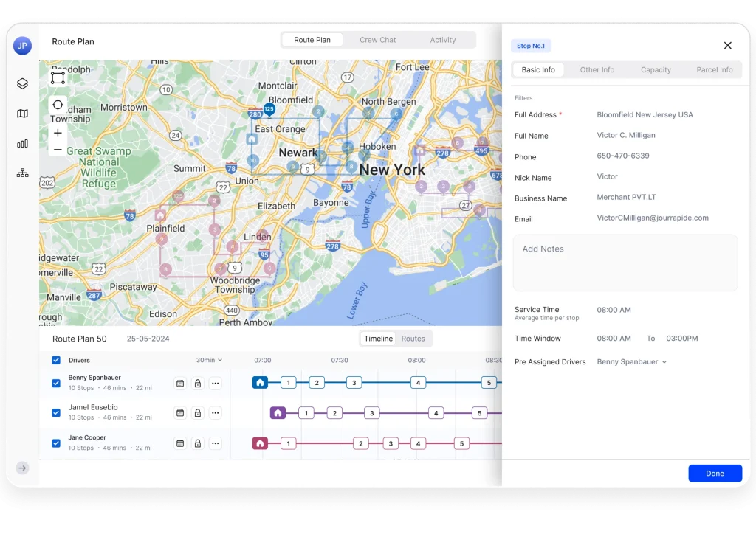The image size is (756, 551).
Task: Open more options for Benny Spanbauer
Action: pos(216,384)
